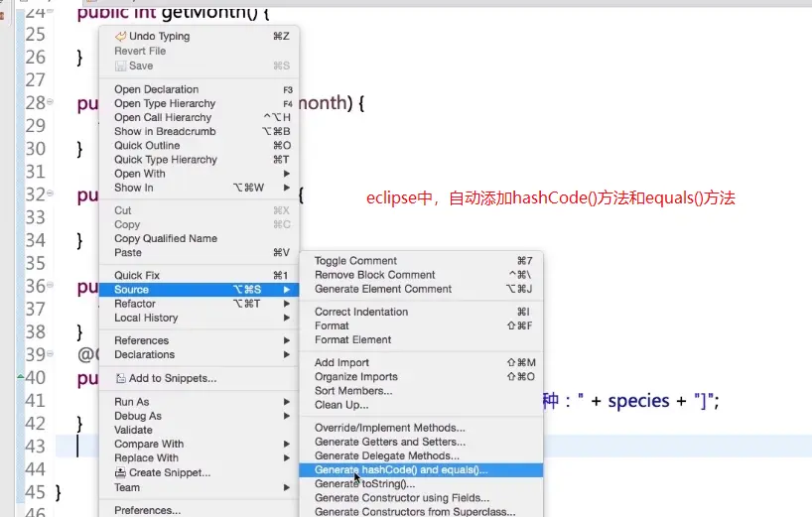Select Format Element
The height and width of the screenshot is (517, 812).
[421, 339]
